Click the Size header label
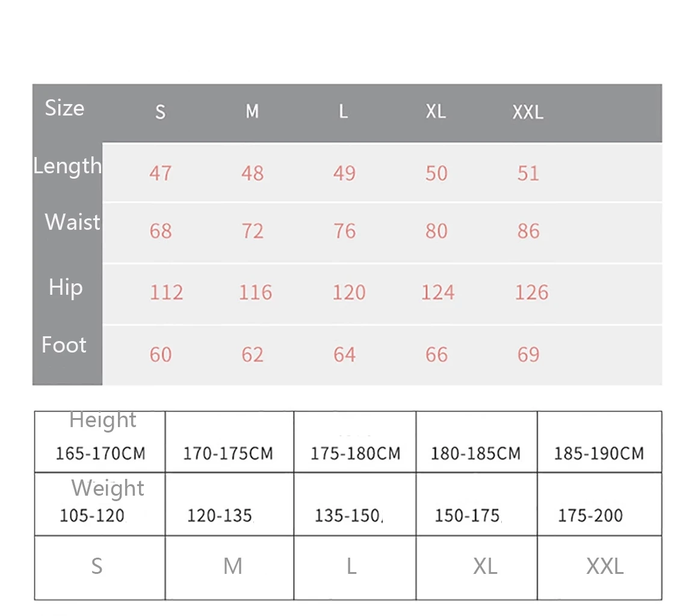Viewport: 692px width, 616px height. (x=64, y=108)
